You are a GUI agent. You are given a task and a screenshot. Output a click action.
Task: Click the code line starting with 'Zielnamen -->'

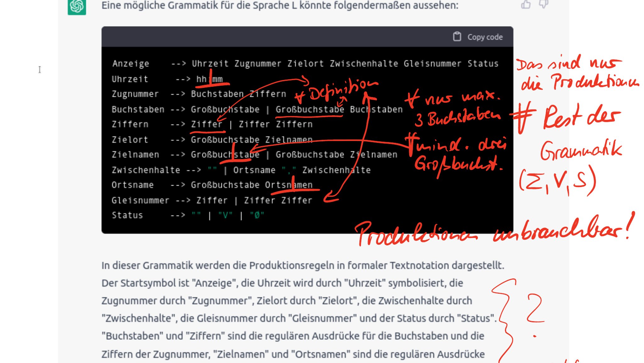(254, 155)
